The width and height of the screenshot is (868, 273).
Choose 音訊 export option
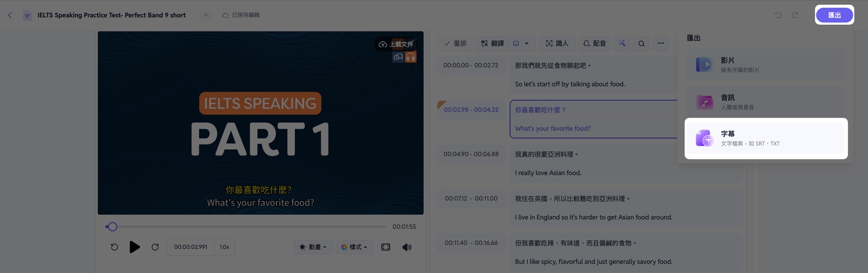point(766,102)
